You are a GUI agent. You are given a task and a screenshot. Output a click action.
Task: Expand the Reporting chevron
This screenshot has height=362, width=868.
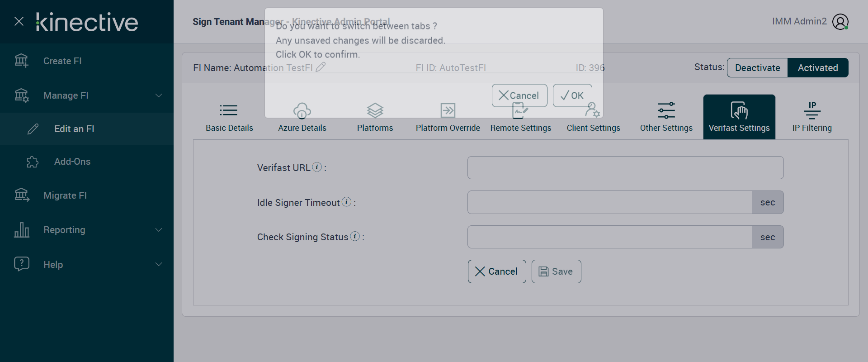tap(159, 230)
